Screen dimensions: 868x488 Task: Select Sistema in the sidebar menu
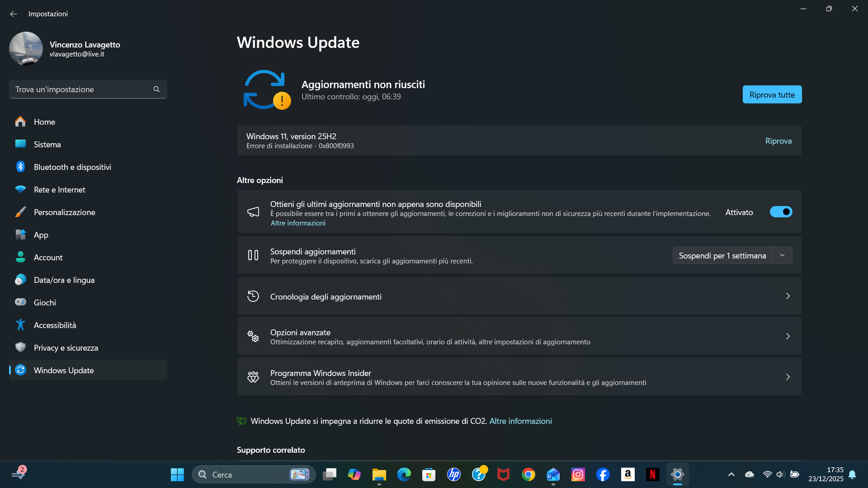pos(47,144)
